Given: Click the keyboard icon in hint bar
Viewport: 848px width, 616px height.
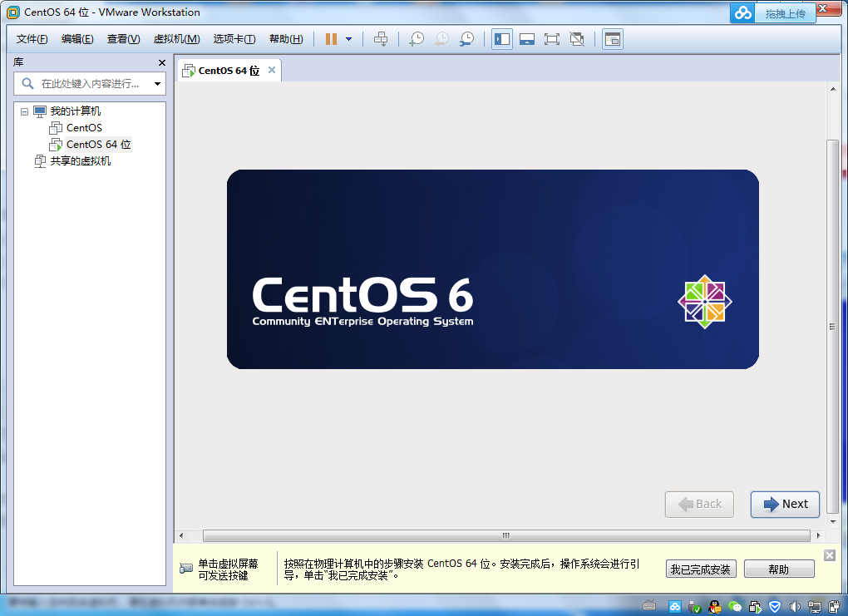Looking at the screenshot, I should click(x=186, y=569).
